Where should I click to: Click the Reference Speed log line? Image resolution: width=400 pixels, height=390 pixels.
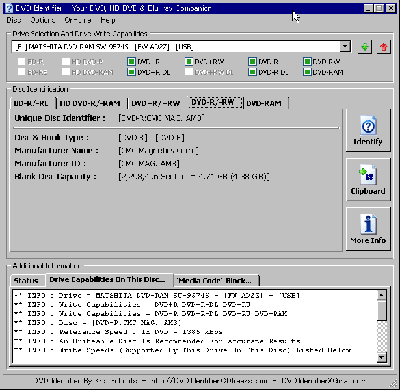pos(118,332)
